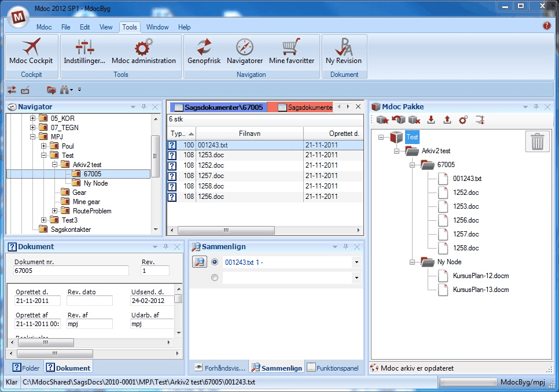Collapse the 67005 node in Mdoc Pakke

point(412,165)
